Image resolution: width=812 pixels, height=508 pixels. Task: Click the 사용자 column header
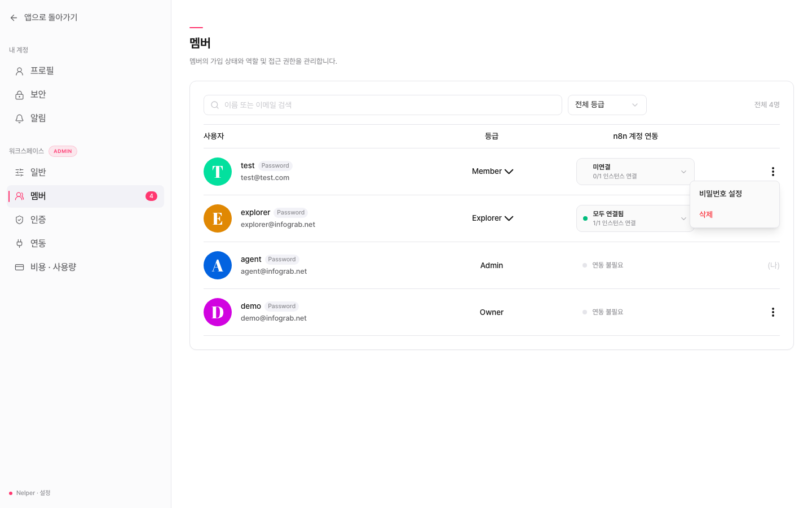[x=214, y=136]
